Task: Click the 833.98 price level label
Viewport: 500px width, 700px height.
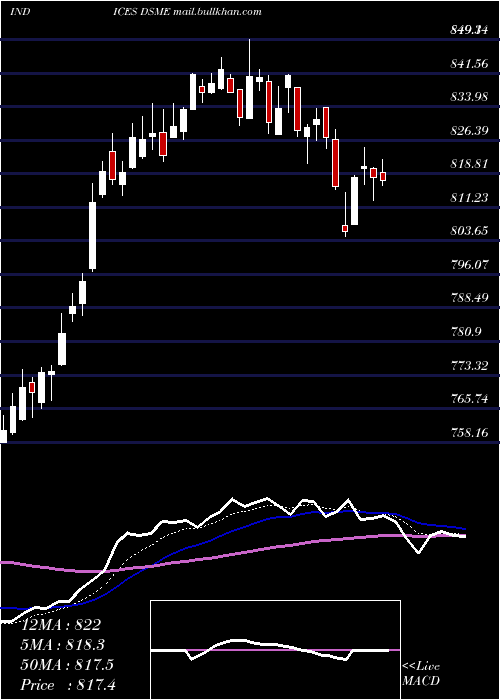Action: point(469,97)
